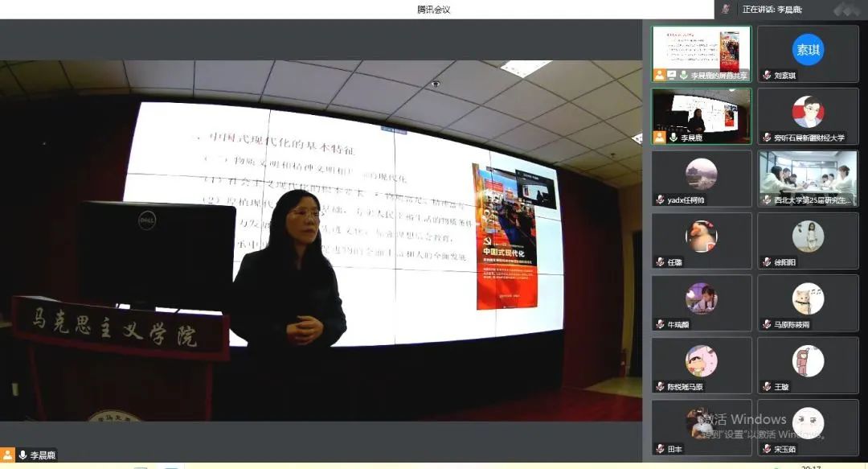868x469 pixels.
Task: Click the muted mic icon next to 任璐
Action: 661,262
